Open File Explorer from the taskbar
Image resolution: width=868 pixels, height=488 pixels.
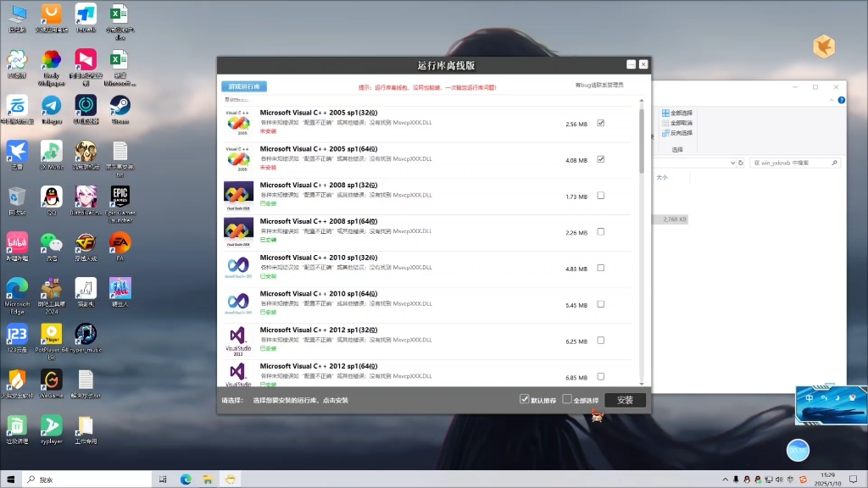click(x=208, y=480)
